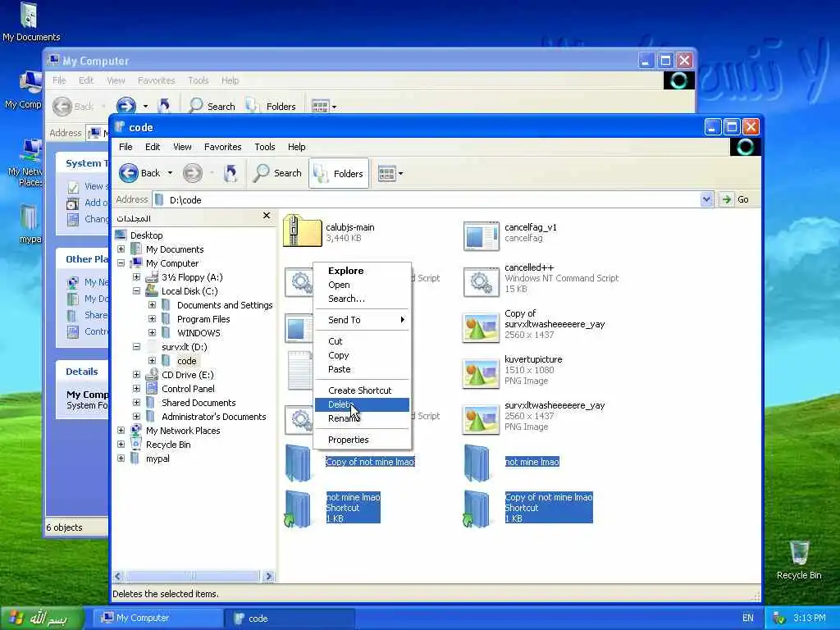Choose Create Shortcut from the context menu

(x=362, y=390)
